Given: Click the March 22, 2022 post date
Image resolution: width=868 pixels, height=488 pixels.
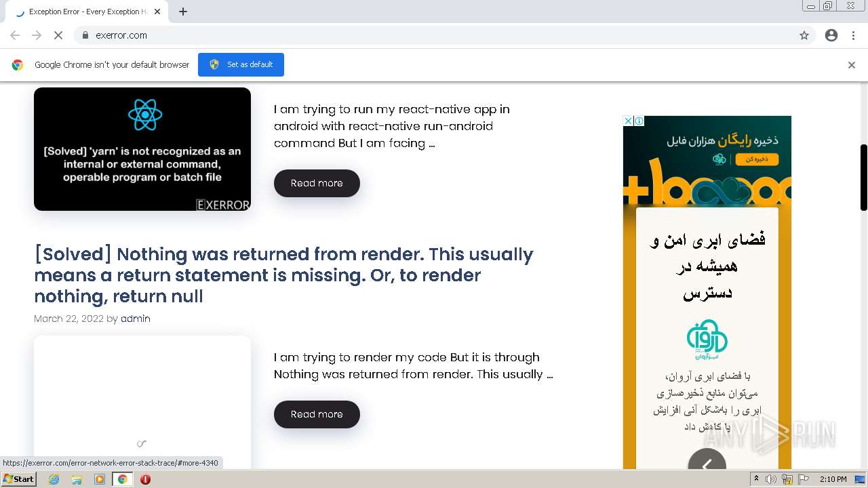Looking at the screenshot, I should point(68,319).
